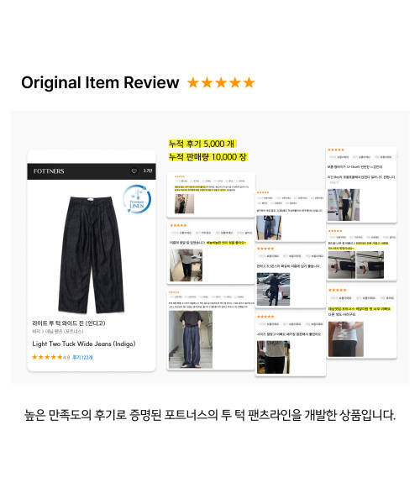This screenshot has height=504, width=420.
Task: Open review photo of man on street
Action: coord(273,289)
